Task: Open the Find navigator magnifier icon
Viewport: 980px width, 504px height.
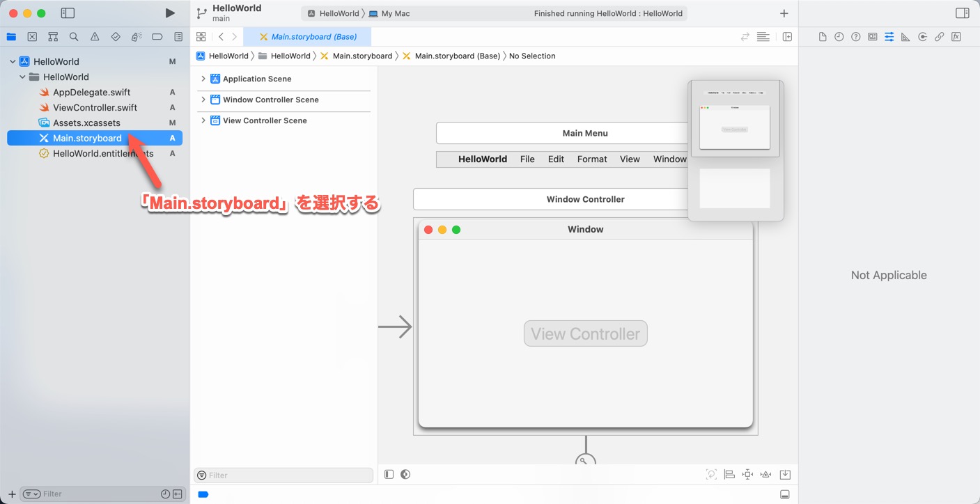Action: click(74, 37)
